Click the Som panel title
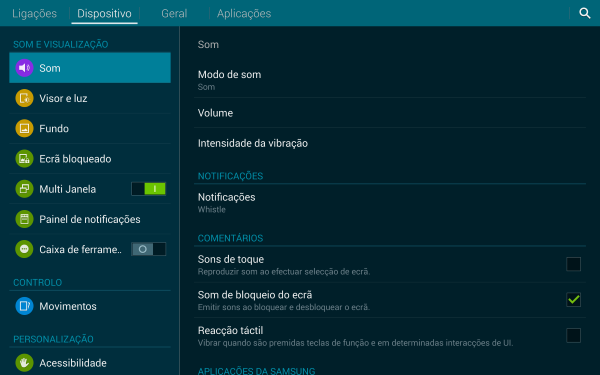The width and height of the screenshot is (600, 375). [208, 44]
